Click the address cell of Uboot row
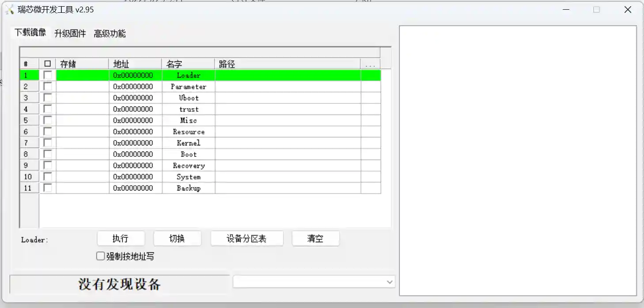Viewport: 644px width, 308px height. 136,98
